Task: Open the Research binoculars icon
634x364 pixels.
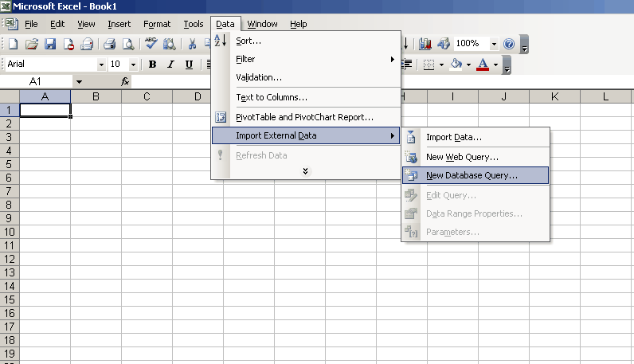Action: point(169,44)
